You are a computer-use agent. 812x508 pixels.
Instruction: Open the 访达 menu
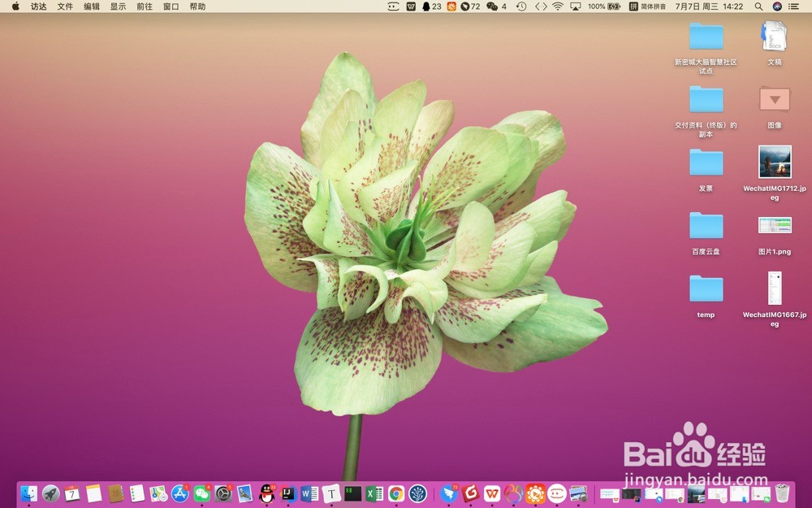(x=38, y=7)
